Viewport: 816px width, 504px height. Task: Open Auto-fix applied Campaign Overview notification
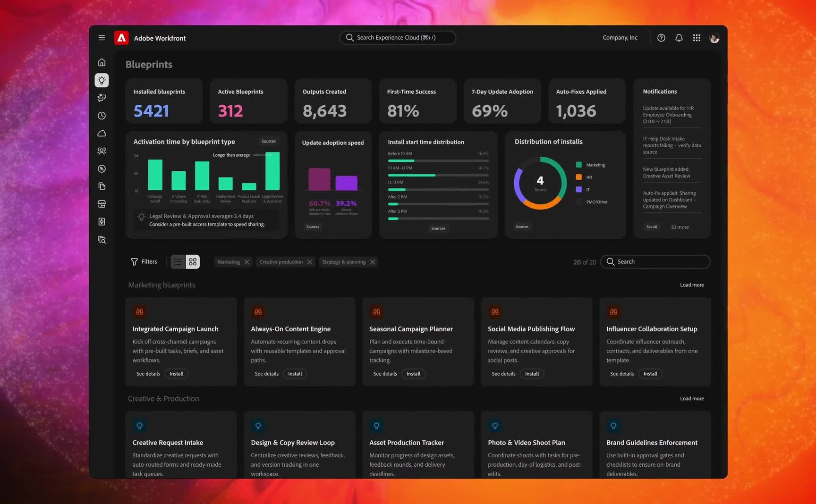(x=671, y=200)
